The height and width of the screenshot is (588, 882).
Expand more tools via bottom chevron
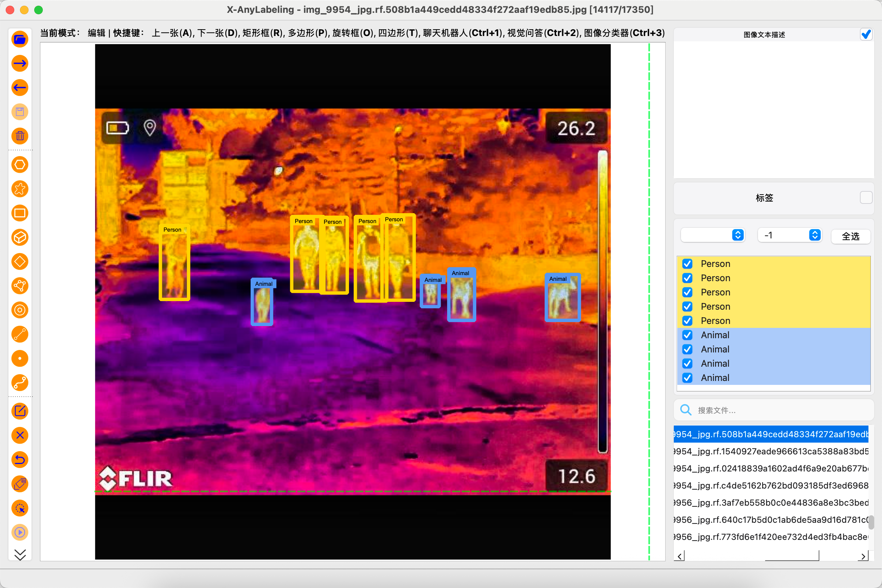[x=20, y=554]
